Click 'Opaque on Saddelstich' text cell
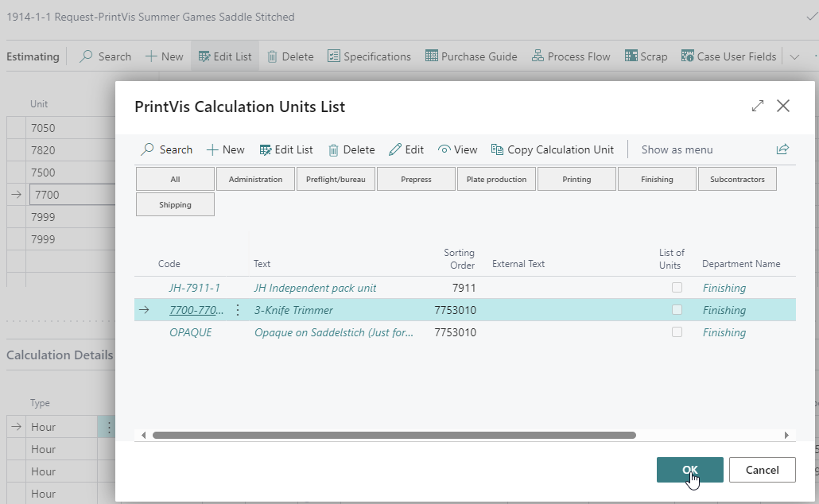 coord(334,333)
